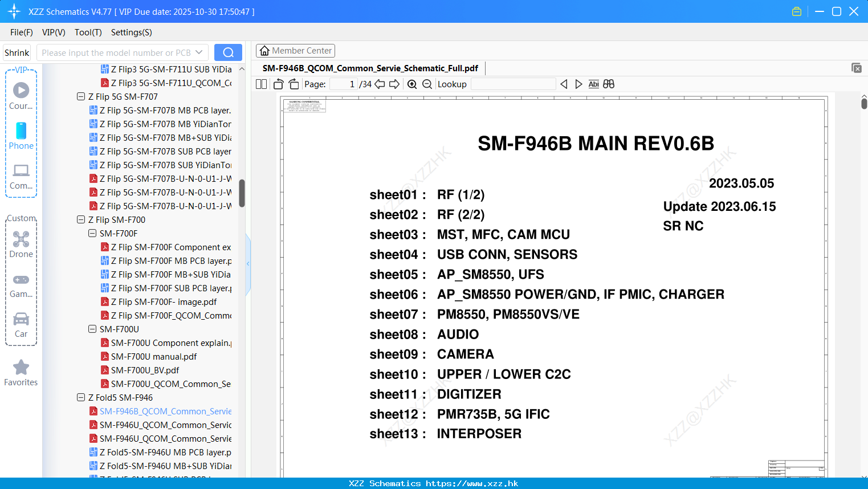The image size is (868, 489).
Task: Collapse the SM-F700U subfolder
Action: point(92,329)
